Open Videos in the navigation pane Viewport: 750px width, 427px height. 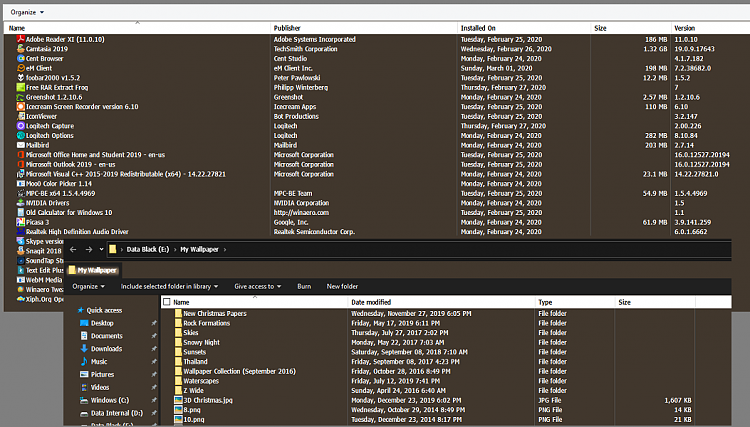pos(100,387)
